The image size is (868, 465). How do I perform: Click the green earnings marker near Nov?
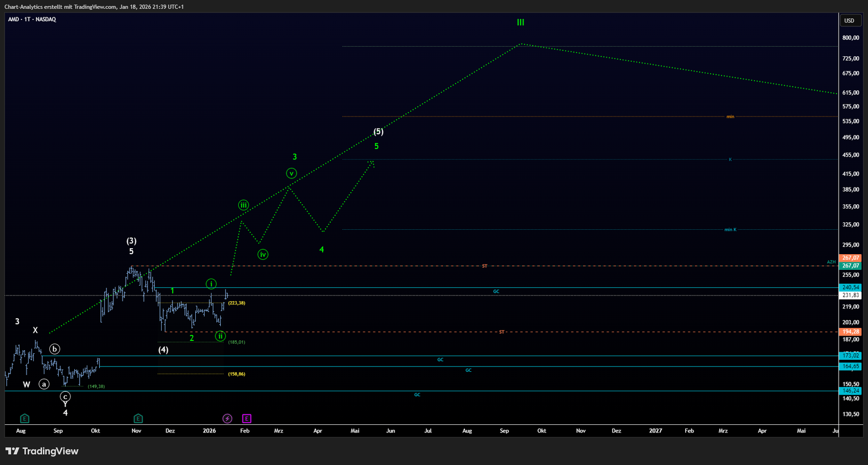(138, 418)
